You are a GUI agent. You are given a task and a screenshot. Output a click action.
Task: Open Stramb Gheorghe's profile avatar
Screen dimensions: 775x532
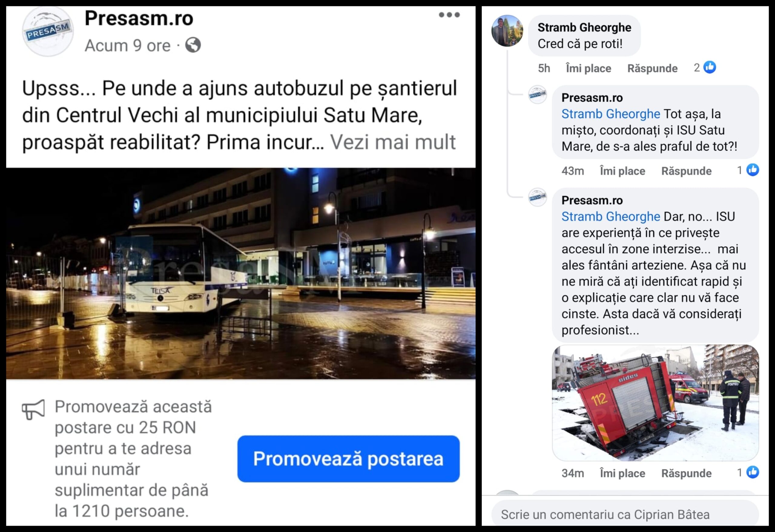[x=507, y=31]
